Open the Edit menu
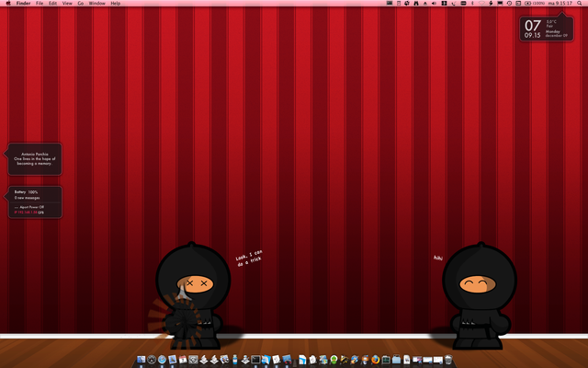This screenshot has width=588, height=368. tap(53, 4)
